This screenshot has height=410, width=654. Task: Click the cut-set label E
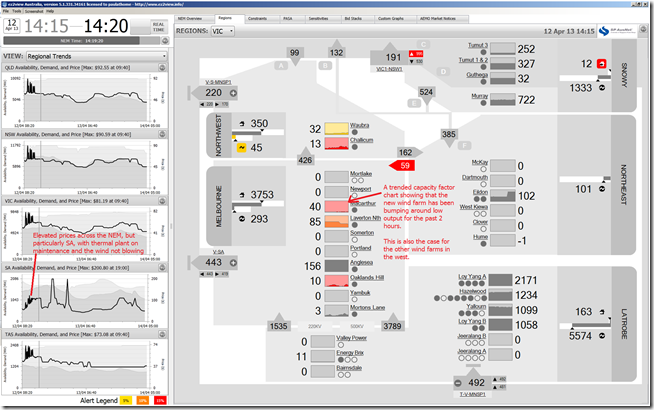414,103
